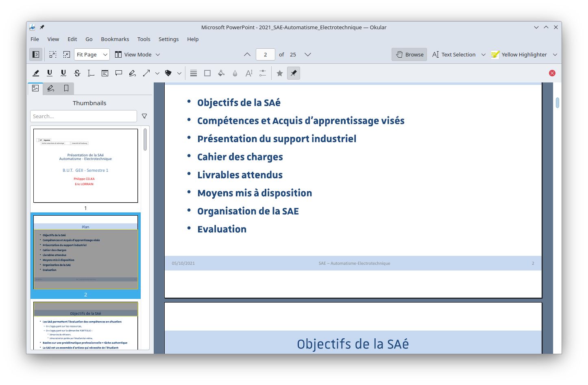The width and height of the screenshot is (588, 385).
Task: Choose the Squiggle underline annotation tool
Action: [x=63, y=73]
